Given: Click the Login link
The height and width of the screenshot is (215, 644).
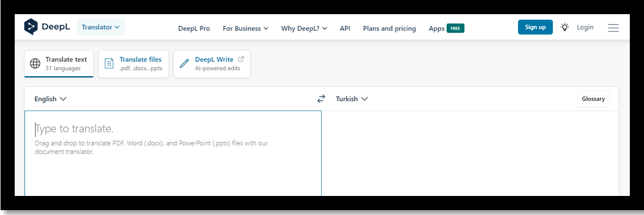Looking at the screenshot, I should coord(585,27).
